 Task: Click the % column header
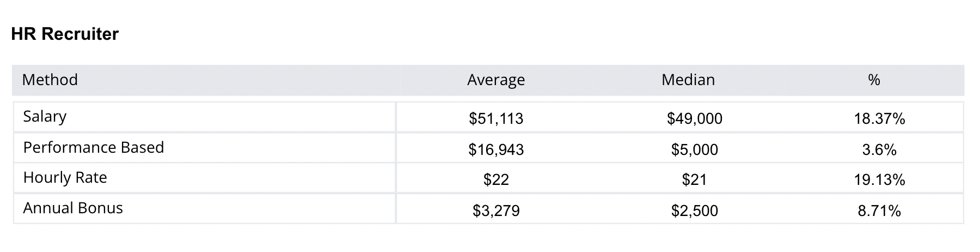[874, 80]
